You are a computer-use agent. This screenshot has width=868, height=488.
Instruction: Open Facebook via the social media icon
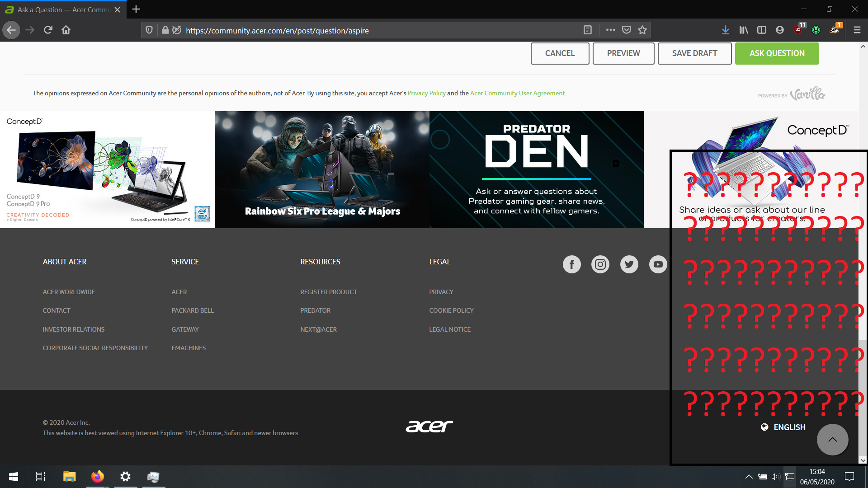click(x=571, y=264)
